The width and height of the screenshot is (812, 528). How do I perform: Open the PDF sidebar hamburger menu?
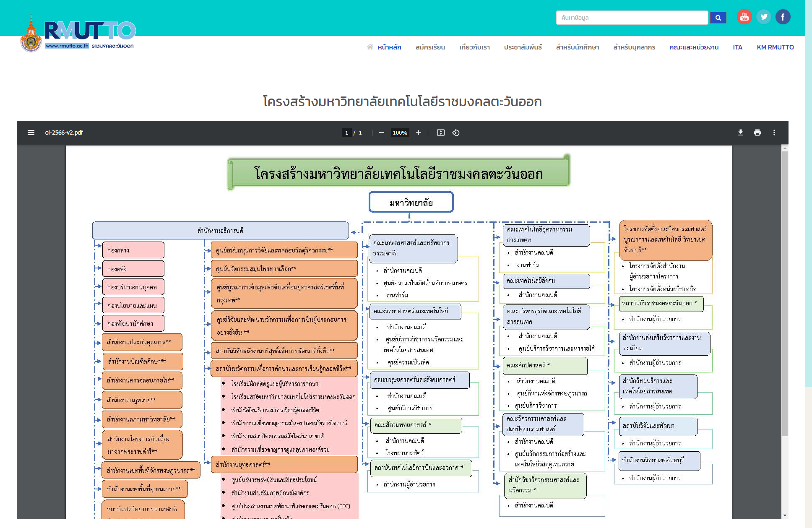point(31,133)
